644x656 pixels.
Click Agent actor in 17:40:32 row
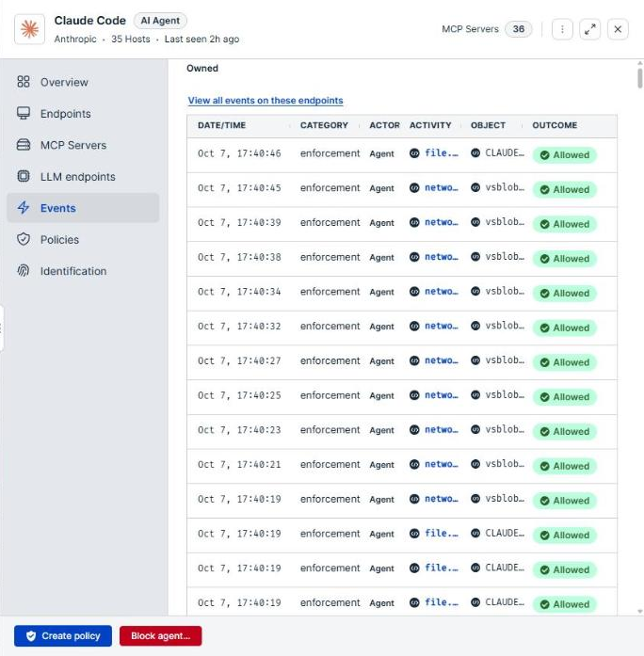[x=381, y=327]
